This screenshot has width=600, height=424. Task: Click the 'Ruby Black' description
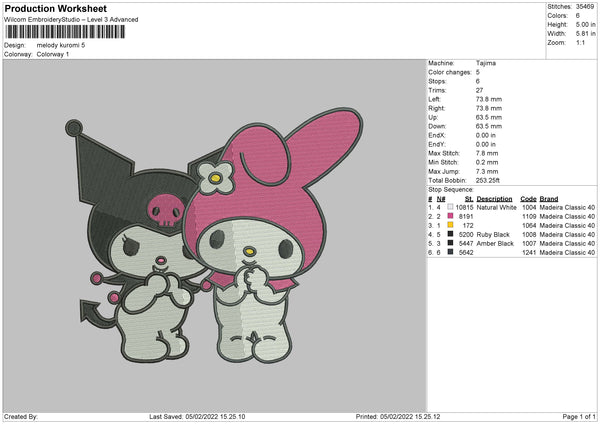(x=493, y=235)
